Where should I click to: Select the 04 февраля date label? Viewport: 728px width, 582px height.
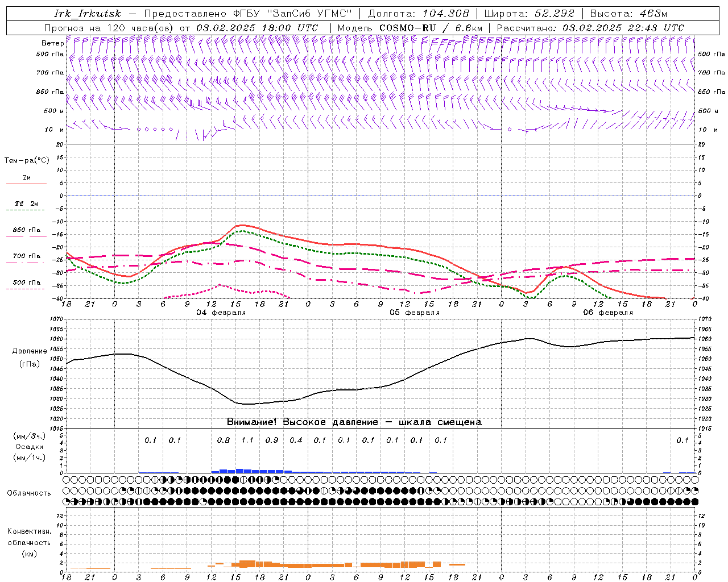tap(221, 313)
